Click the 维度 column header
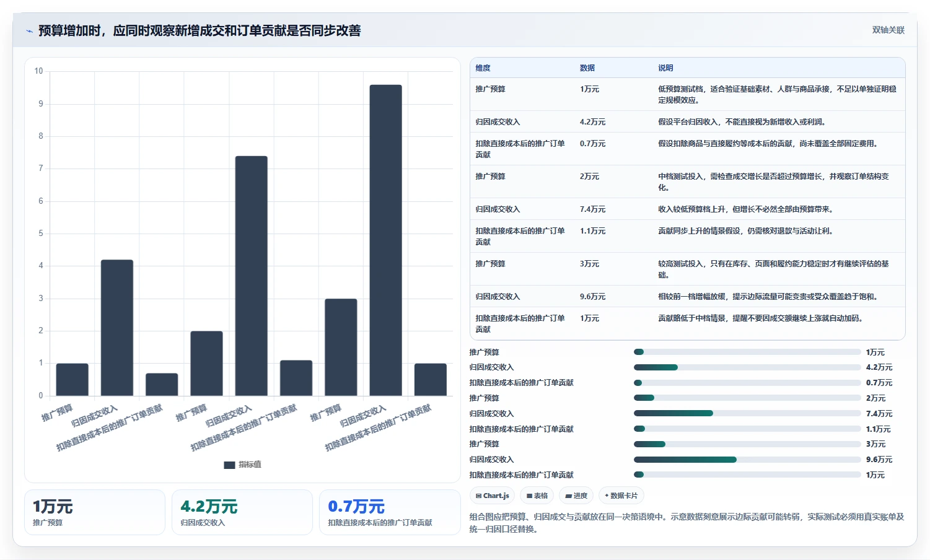 click(483, 68)
